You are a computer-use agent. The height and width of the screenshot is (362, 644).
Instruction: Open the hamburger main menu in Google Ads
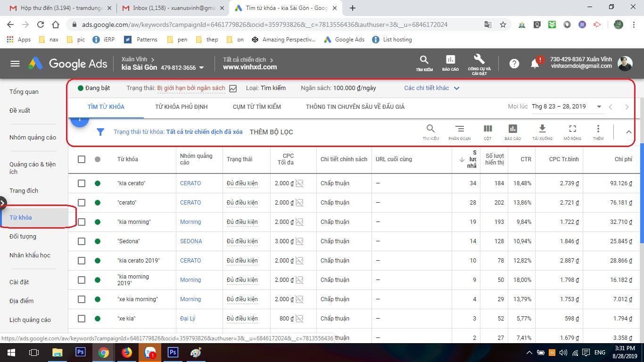[15, 64]
